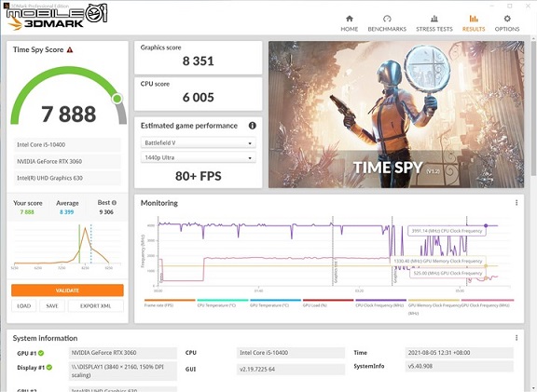
Task: Go to the Home tab
Action: click(349, 23)
